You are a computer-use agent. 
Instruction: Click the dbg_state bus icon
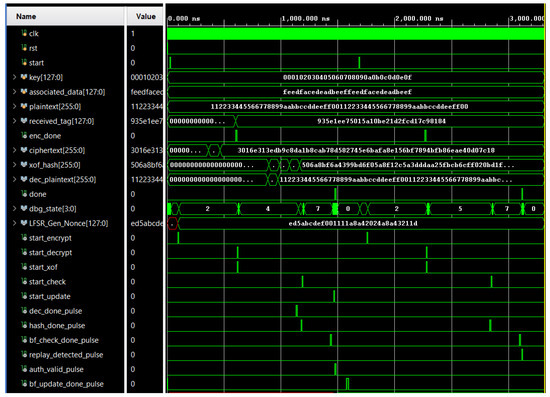(24, 208)
